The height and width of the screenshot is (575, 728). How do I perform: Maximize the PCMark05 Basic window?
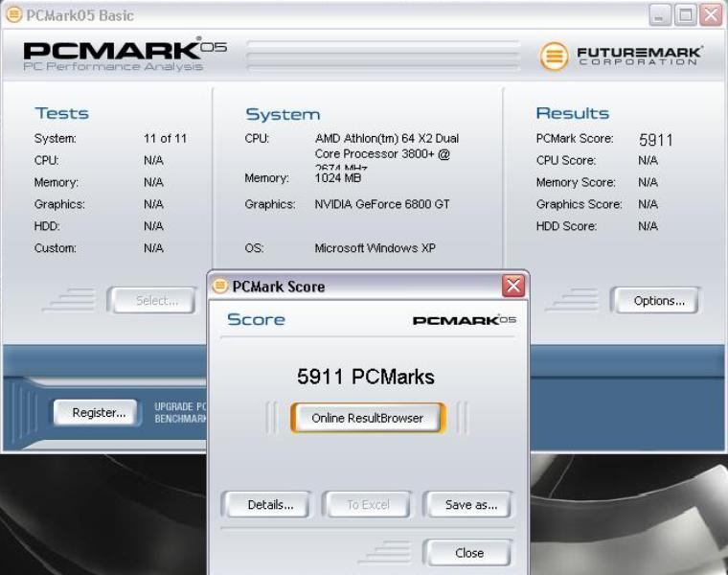click(x=685, y=15)
